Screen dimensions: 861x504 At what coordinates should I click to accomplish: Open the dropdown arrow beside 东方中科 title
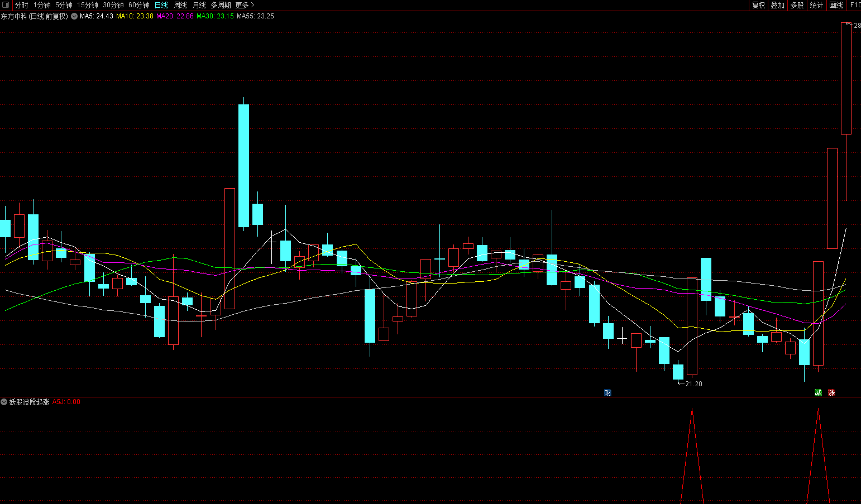74,16
